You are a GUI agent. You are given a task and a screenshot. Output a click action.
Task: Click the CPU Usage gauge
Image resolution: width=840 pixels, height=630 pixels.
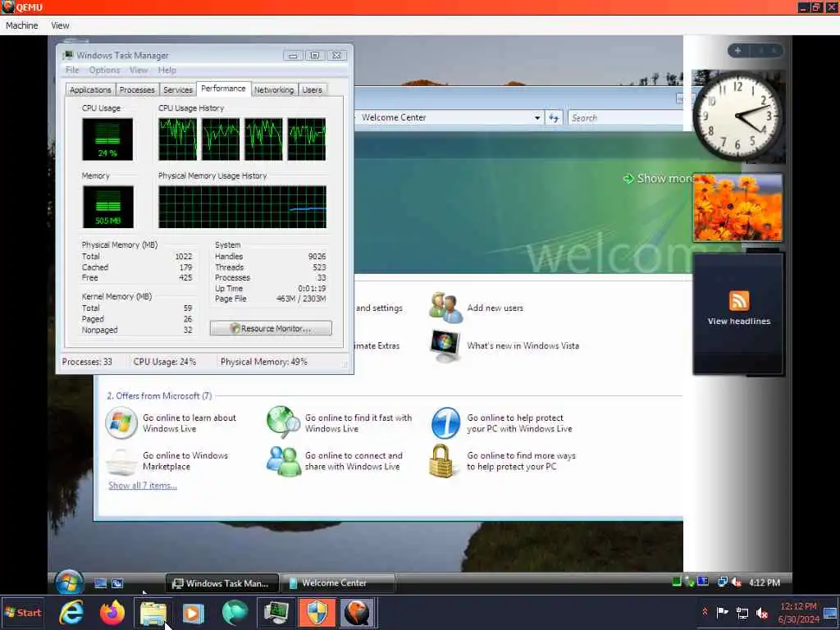pos(107,139)
